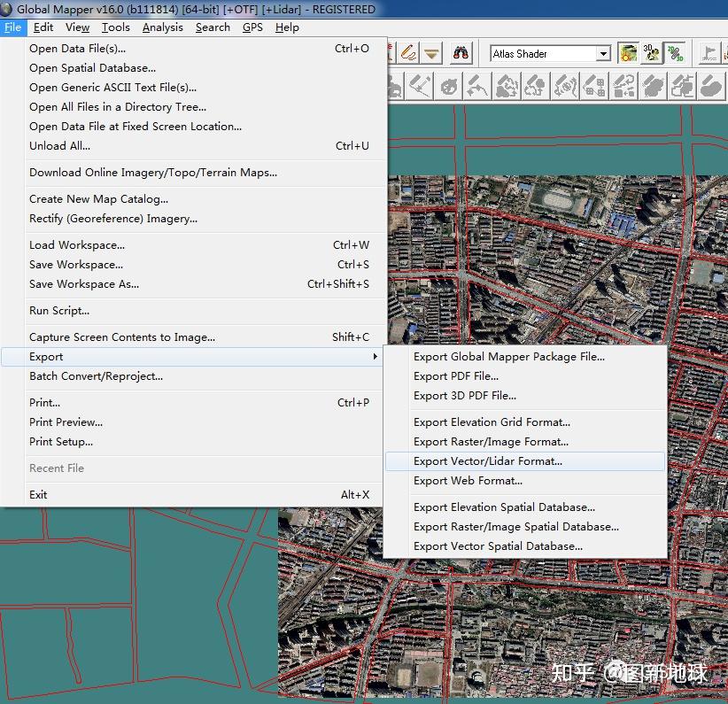Open the Atlas Shader dropdown
The image size is (728, 704).
pos(603,54)
